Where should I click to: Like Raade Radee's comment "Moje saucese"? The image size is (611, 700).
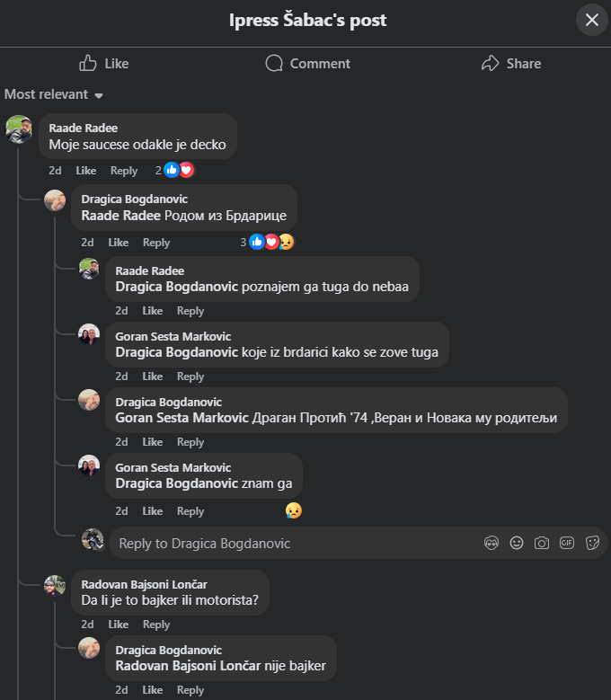[x=85, y=171]
